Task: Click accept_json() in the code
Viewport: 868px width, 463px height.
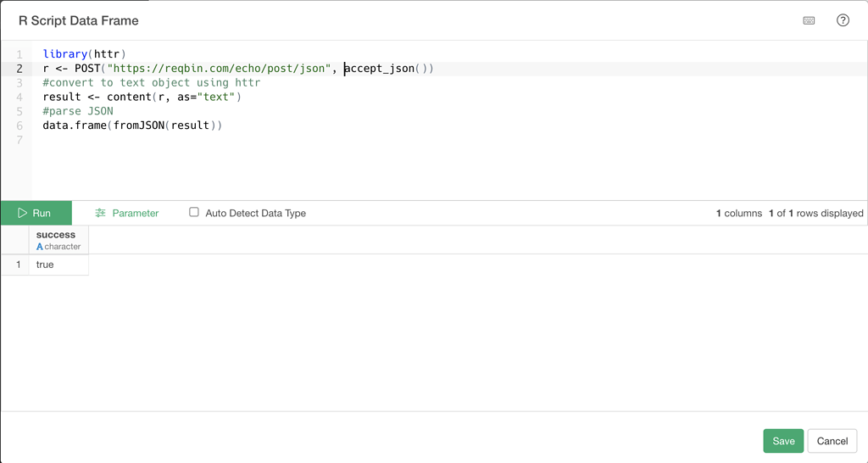Action: tap(386, 69)
